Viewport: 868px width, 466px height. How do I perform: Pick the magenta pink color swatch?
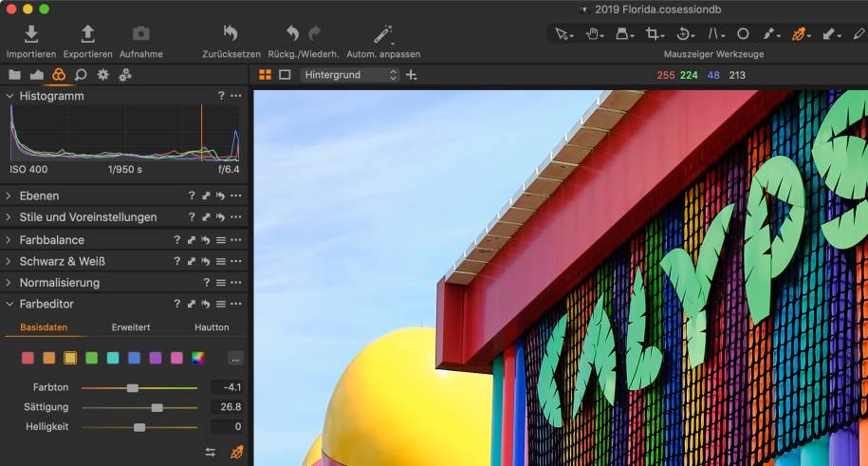(176, 358)
